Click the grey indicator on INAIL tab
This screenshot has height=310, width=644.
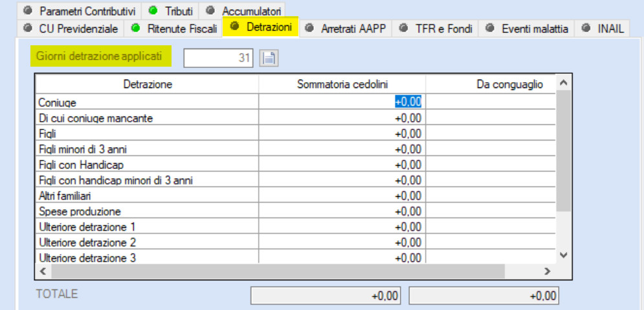[586, 28]
